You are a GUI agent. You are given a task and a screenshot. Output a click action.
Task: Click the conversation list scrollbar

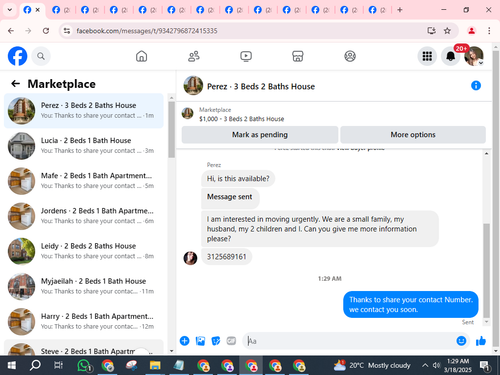click(171, 130)
